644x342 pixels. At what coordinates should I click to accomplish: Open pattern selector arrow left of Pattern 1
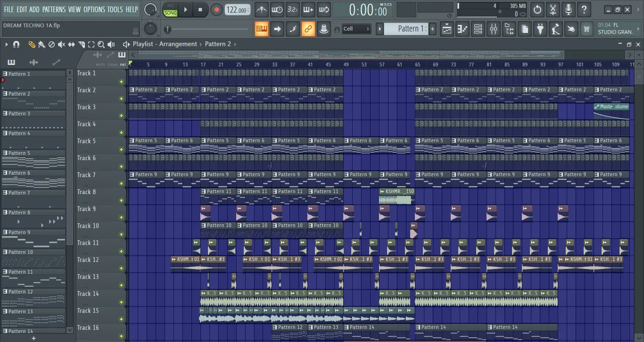380,29
